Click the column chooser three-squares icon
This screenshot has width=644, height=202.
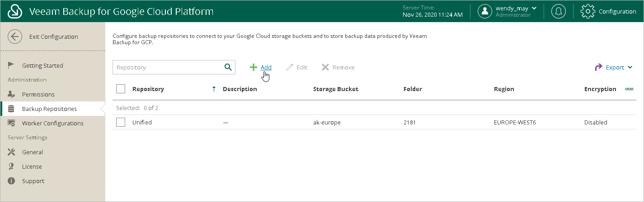[629, 89]
